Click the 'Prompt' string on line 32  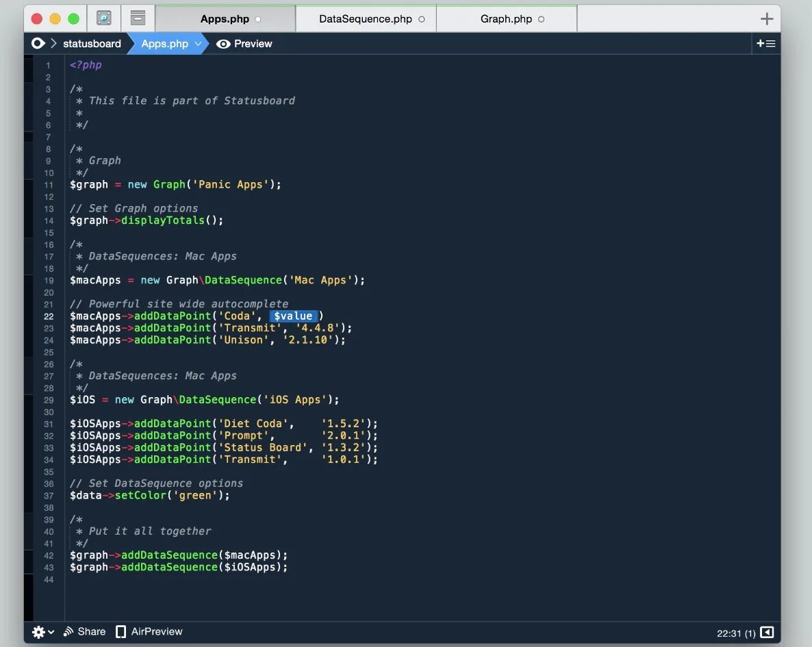pyautogui.click(x=243, y=435)
